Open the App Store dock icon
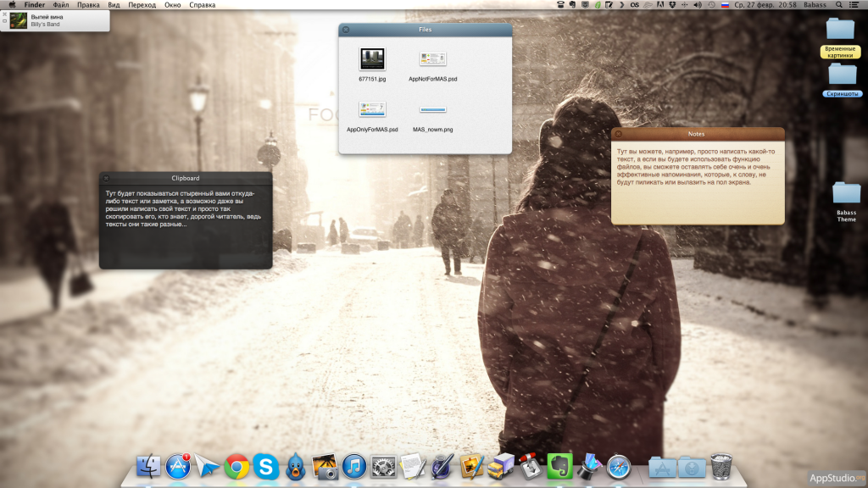This screenshot has width=868, height=488. pos(178,466)
